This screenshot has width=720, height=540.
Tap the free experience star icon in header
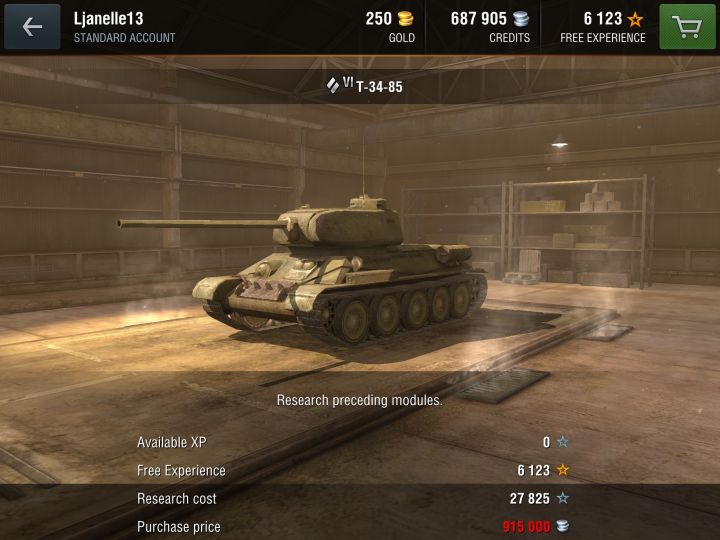tap(636, 19)
